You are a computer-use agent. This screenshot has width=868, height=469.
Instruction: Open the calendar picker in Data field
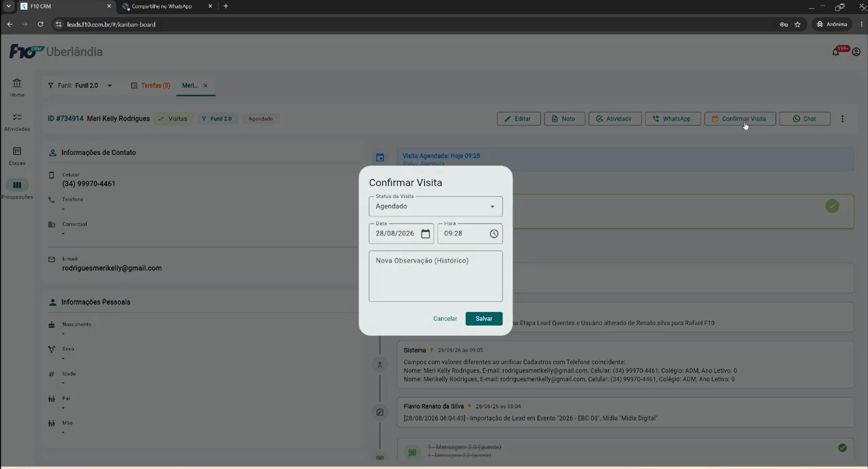(425, 234)
